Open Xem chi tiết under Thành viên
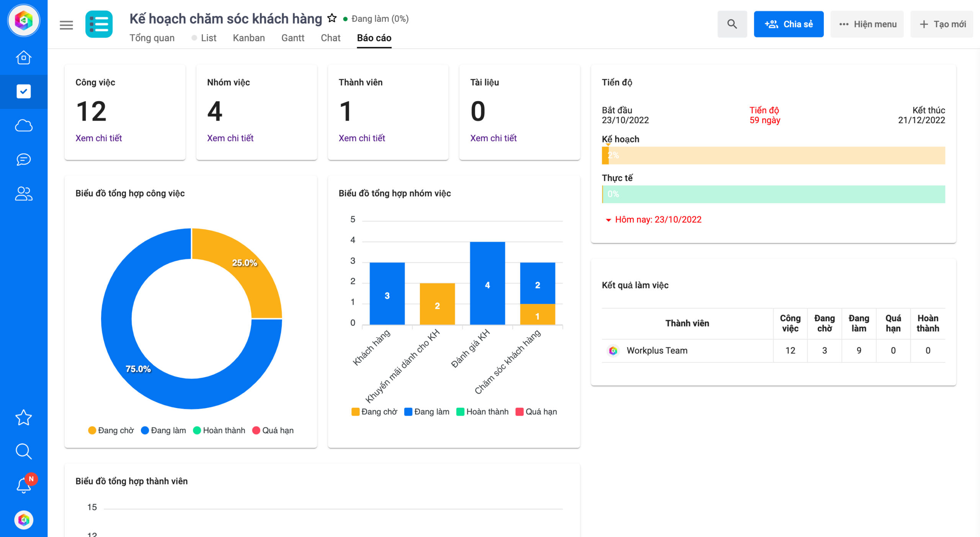The image size is (980, 537). (362, 138)
